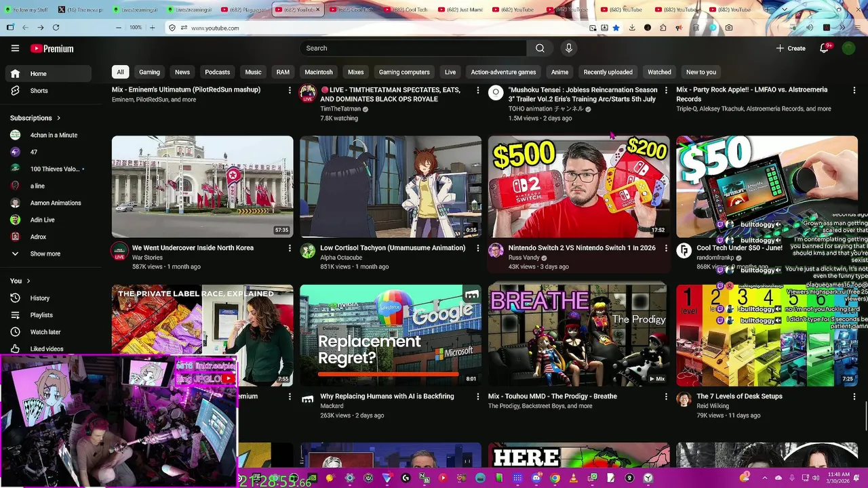This screenshot has width=868, height=488.
Task: Click the search magnifier button
Action: [x=540, y=48]
